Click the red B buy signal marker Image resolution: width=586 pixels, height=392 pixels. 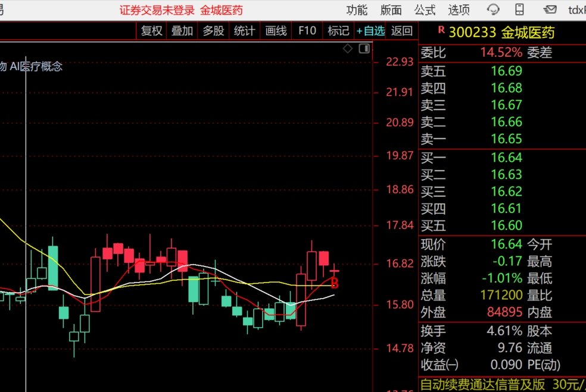(335, 283)
